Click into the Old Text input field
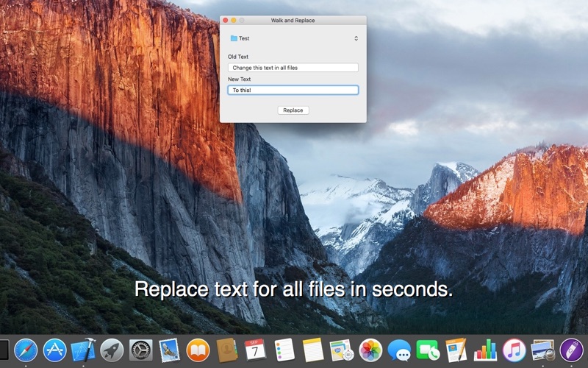This screenshot has height=368, width=588. (x=293, y=68)
